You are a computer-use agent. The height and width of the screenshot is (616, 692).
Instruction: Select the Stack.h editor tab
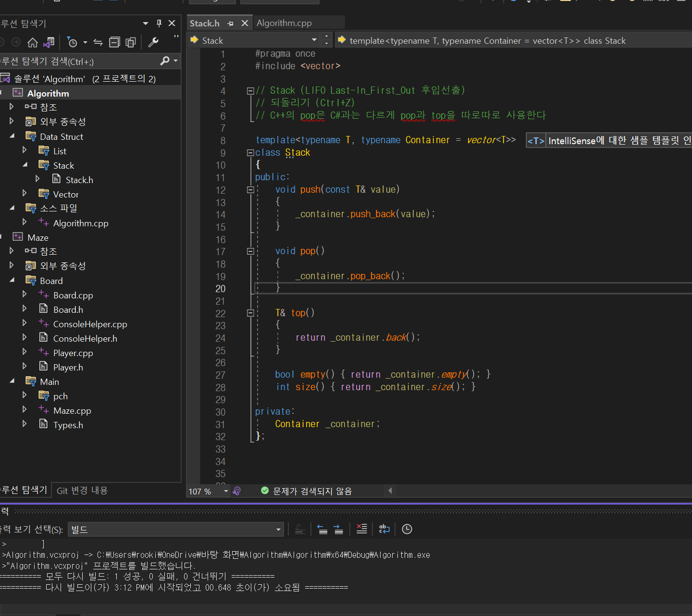205,23
